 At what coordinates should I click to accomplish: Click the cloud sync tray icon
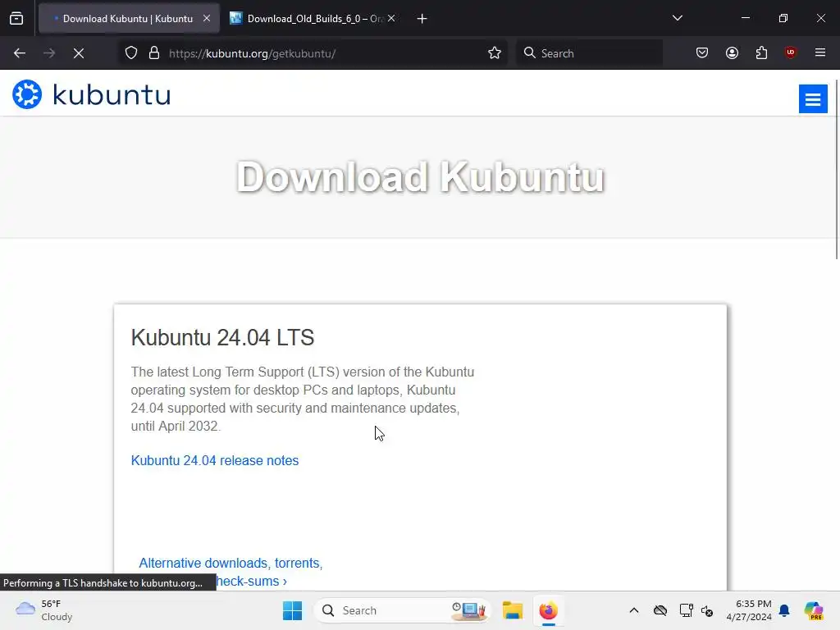coord(660,610)
